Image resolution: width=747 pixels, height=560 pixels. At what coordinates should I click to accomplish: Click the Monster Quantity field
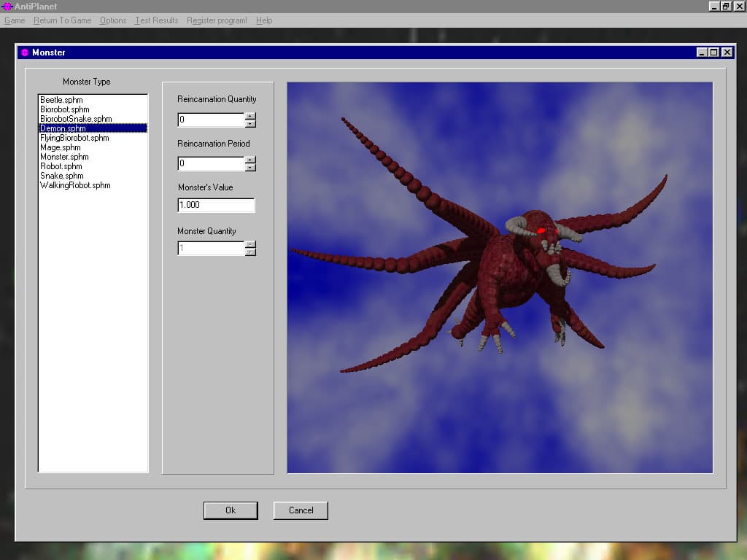tap(211, 248)
